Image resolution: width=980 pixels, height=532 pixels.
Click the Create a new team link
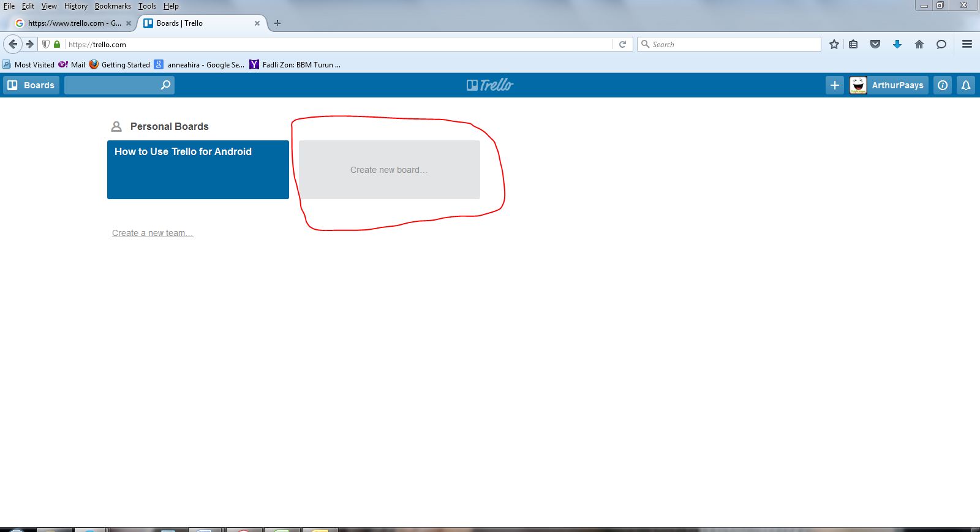point(153,233)
